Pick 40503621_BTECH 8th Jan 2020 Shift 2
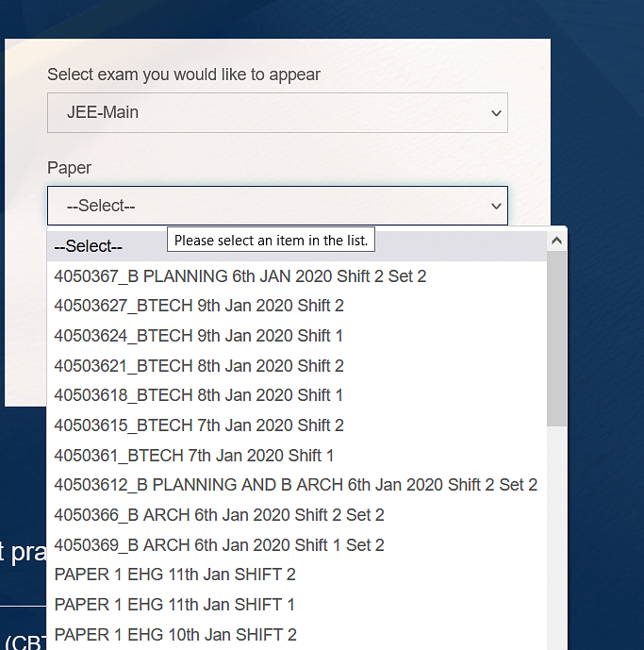Image resolution: width=644 pixels, height=650 pixels. coord(297,366)
